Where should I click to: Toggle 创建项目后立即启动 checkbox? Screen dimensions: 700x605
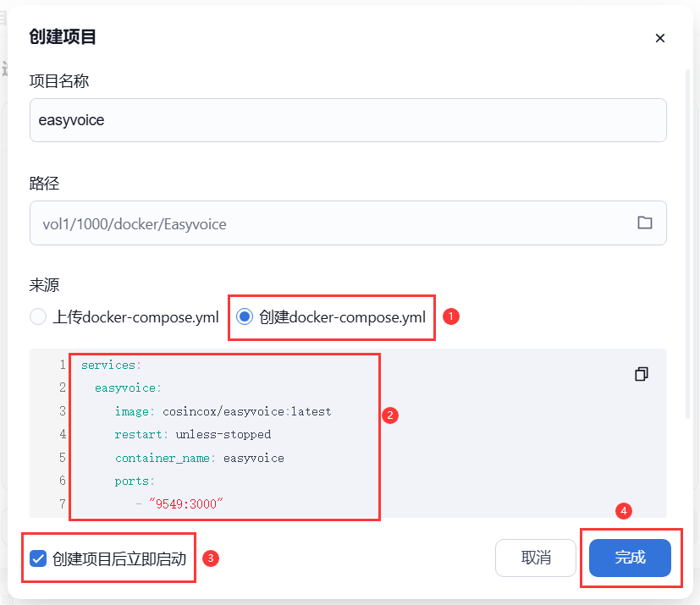coord(38,558)
